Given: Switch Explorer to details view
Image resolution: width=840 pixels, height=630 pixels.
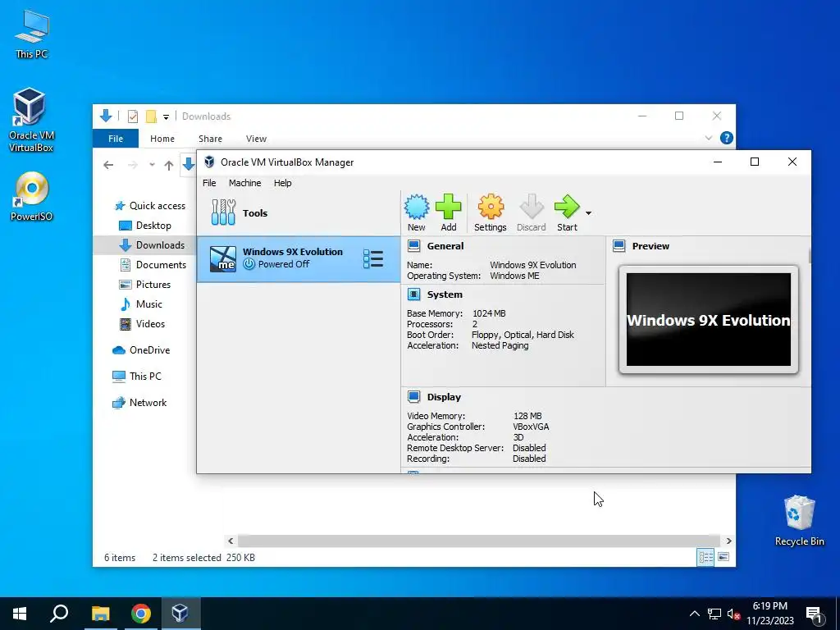Looking at the screenshot, I should click(705, 557).
